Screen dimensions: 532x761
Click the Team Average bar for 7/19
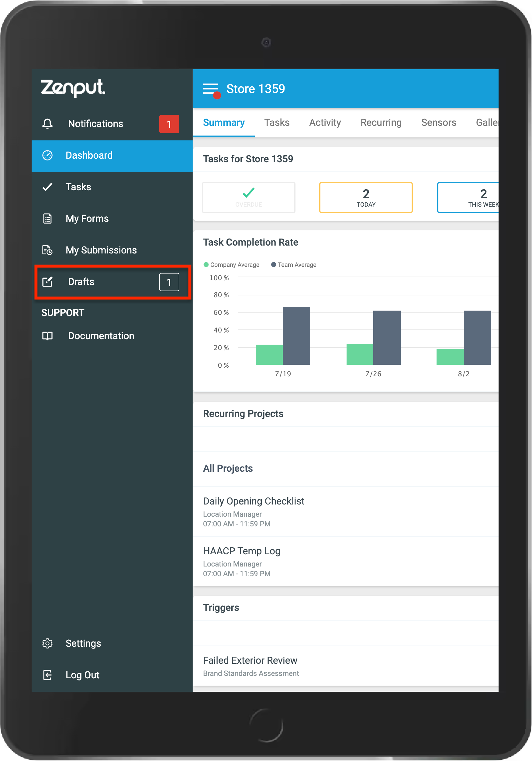(x=296, y=336)
